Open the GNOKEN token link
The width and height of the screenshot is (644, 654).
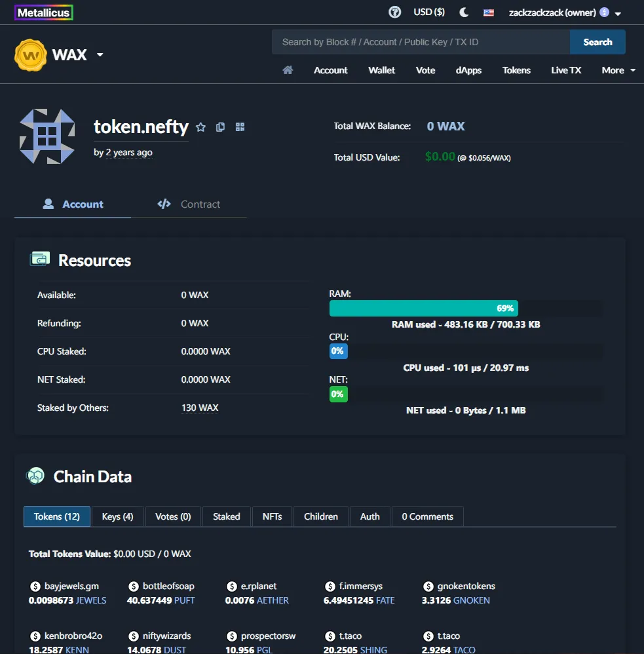click(x=471, y=600)
